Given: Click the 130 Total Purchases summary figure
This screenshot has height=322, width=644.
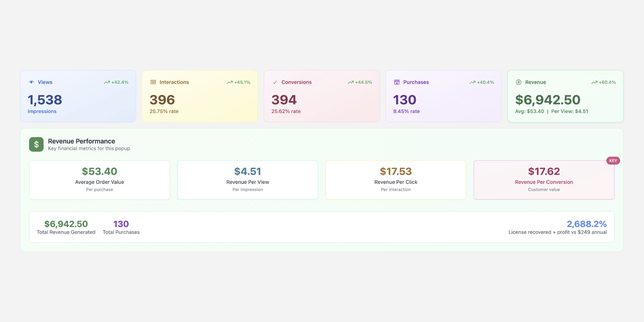Looking at the screenshot, I should [121, 224].
